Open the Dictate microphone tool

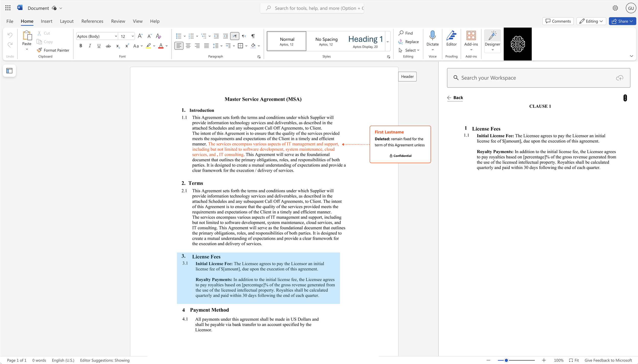(432, 36)
